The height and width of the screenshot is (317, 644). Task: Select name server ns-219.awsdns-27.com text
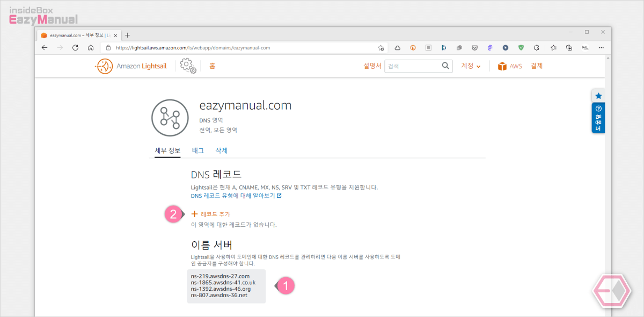221,276
